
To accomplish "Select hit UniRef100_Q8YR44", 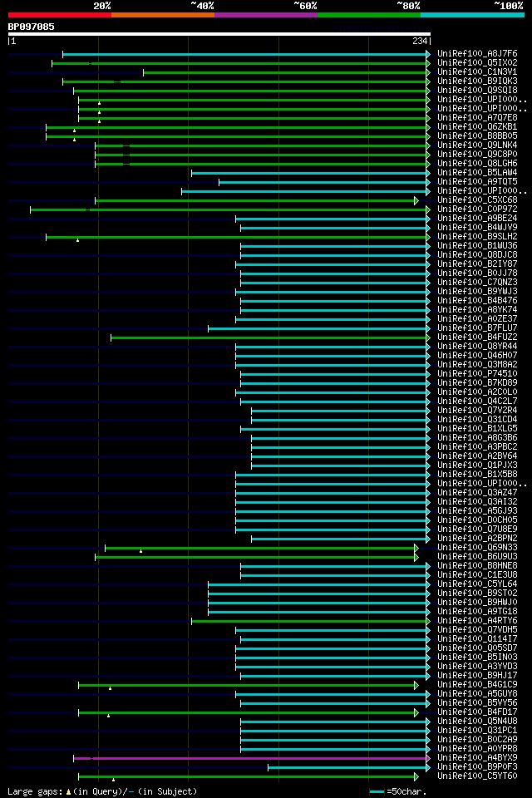I will pyautogui.click(x=477, y=347).
